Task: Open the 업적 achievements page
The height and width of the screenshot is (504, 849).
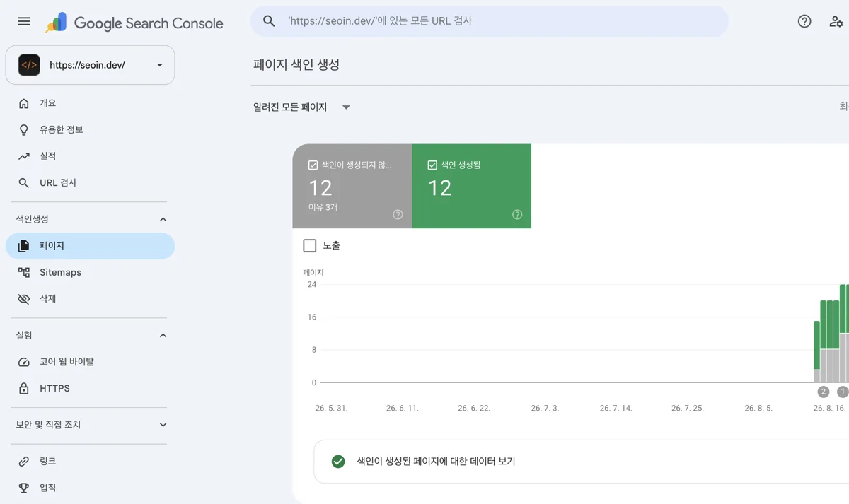Action: (90, 488)
